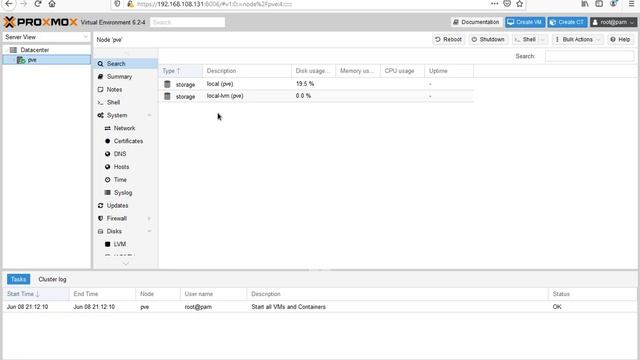Open the Notes menu item
The image size is (640, 360).
click(125, 89)
